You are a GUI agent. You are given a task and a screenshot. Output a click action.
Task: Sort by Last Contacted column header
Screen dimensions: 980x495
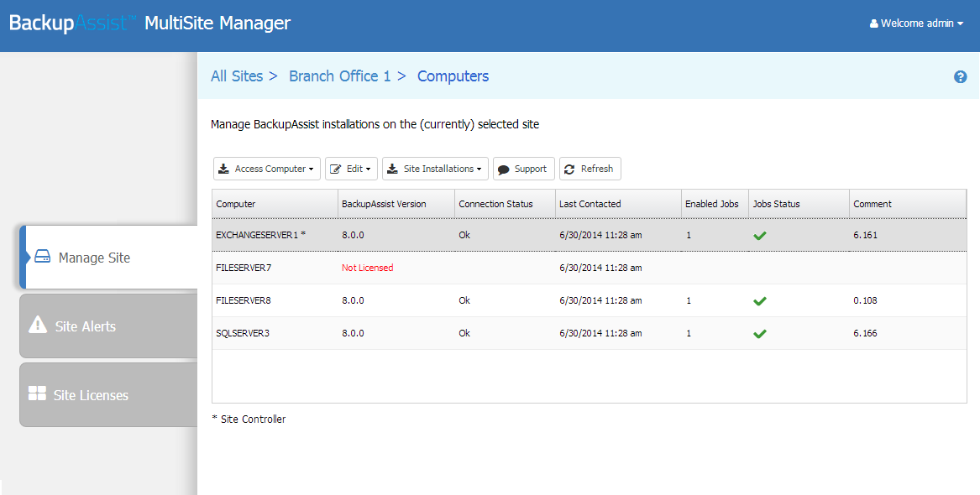618,204
